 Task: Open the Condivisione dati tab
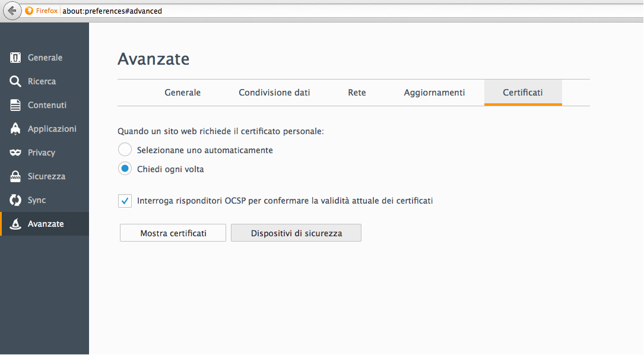click(274, 93)
